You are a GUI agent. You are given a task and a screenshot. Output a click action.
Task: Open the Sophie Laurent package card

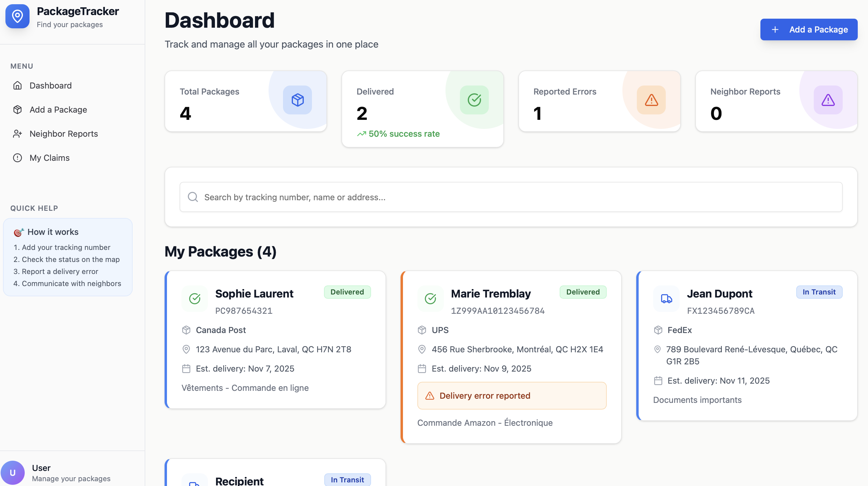pos(275,340)
